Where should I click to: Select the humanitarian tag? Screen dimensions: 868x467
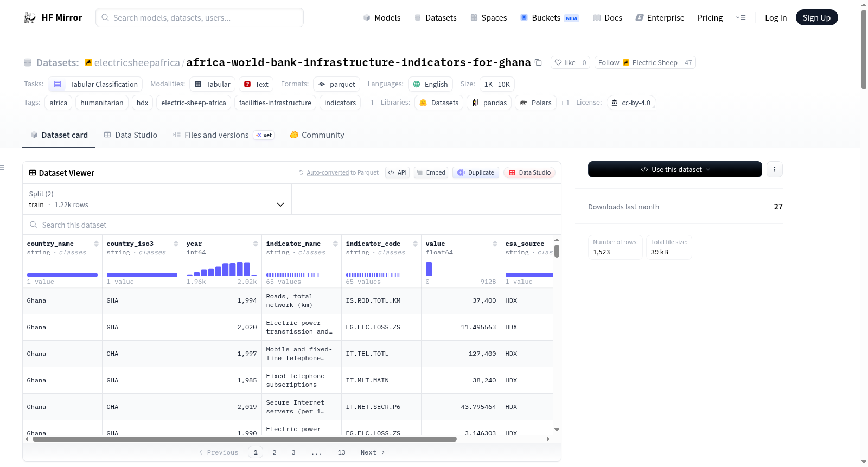(x=102, y=103)
